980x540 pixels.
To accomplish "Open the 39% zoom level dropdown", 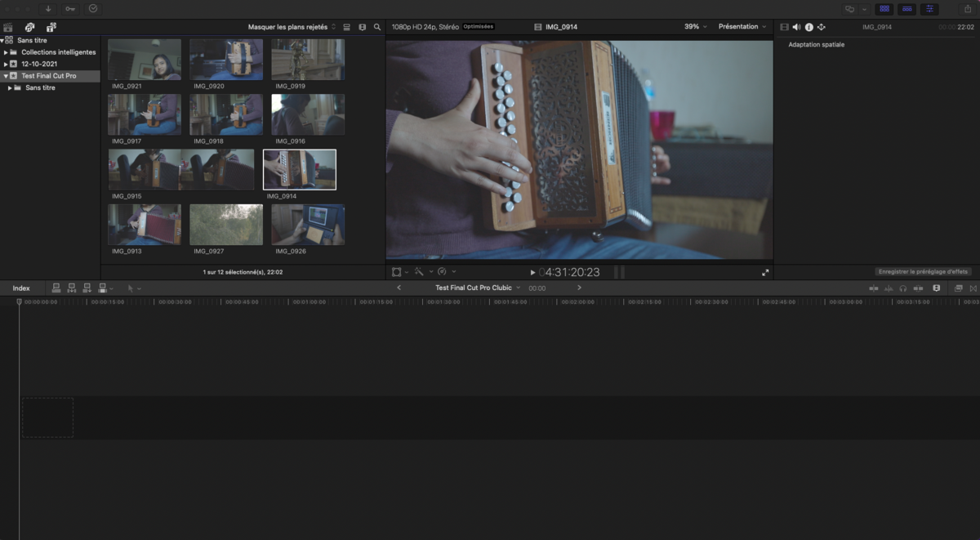I will (x=696, y=27).
